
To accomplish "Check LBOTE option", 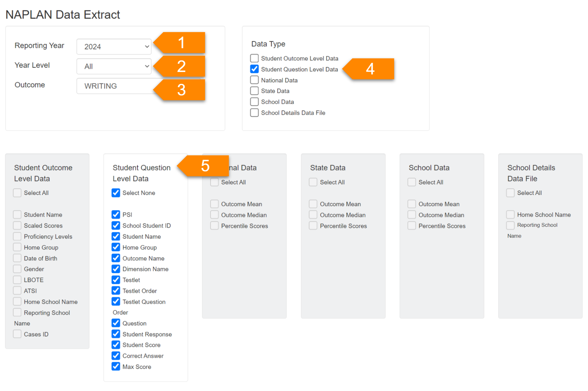I will [17, 280].
